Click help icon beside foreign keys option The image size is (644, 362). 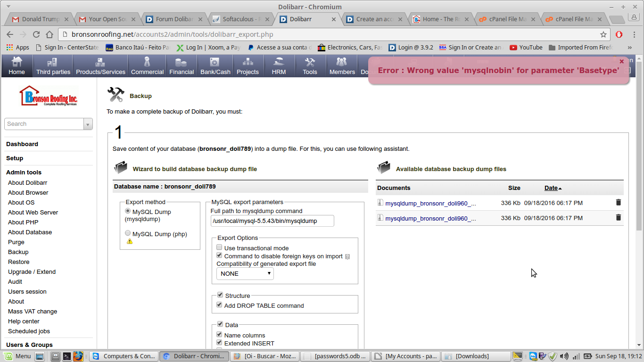click(347, 257)
